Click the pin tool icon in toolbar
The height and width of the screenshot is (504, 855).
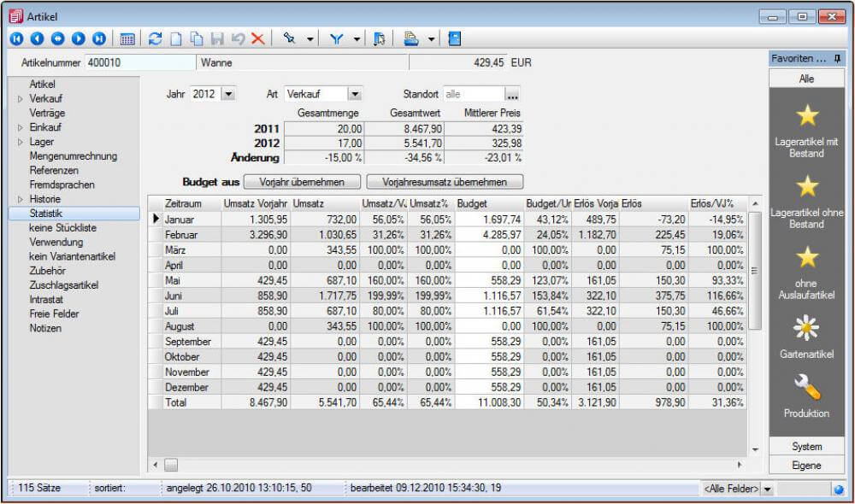[x=290, y=38]
